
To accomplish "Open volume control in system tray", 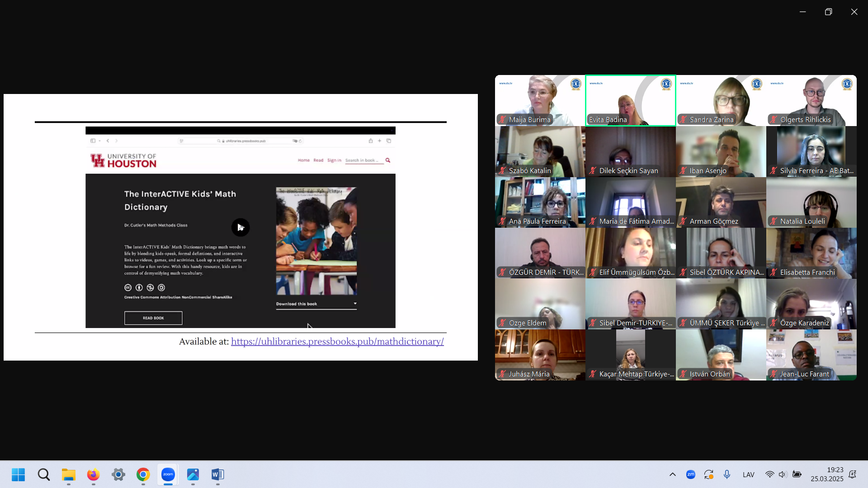I will pyautogui.click(x=783, y=474).
